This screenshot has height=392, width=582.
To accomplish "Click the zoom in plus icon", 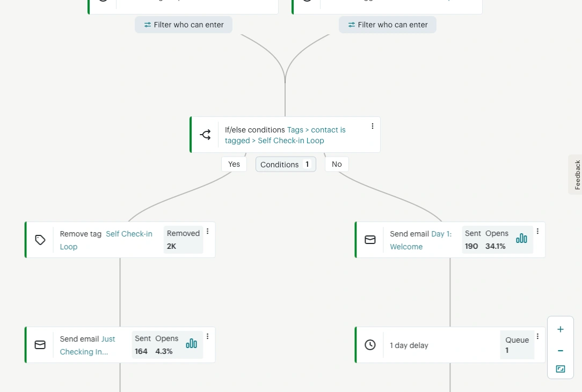I will (x=561, y=329).
